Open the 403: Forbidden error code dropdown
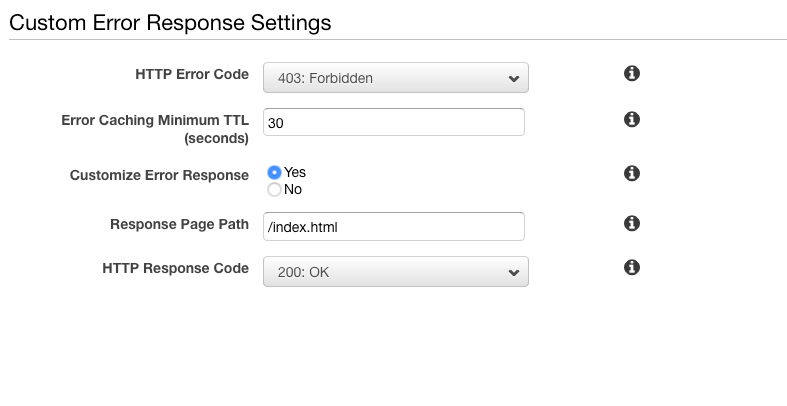The width and height of the screenshot is (787, 406). (395, 77)
